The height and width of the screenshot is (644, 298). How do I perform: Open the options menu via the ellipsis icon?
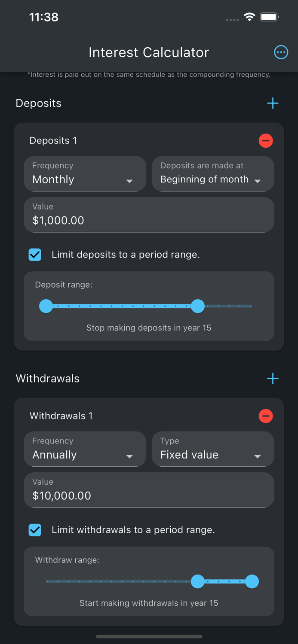point(281,52)
